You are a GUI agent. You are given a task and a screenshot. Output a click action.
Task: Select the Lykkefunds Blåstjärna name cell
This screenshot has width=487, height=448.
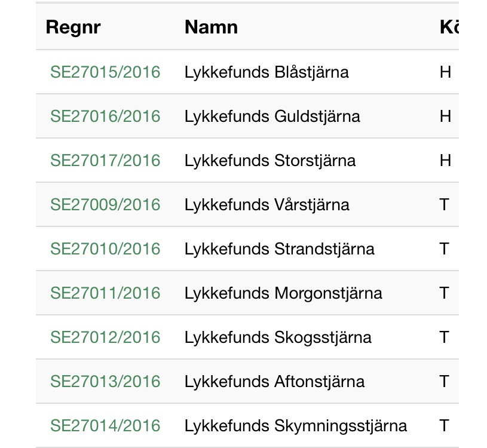[267, 72]
